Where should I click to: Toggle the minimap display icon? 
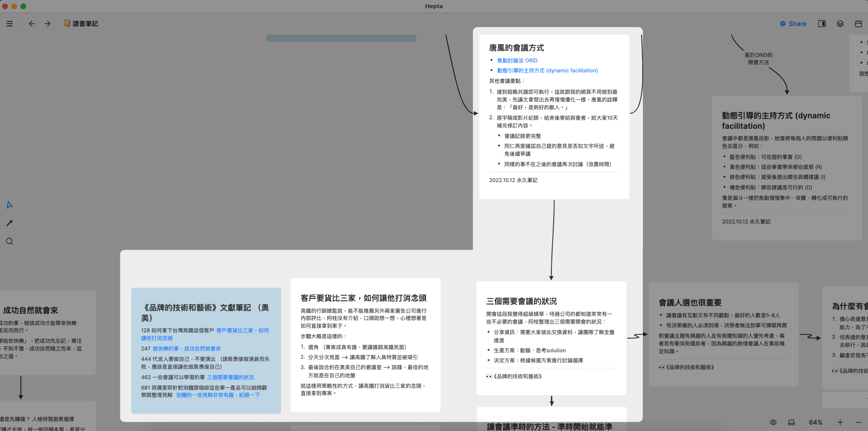point(792,422)
